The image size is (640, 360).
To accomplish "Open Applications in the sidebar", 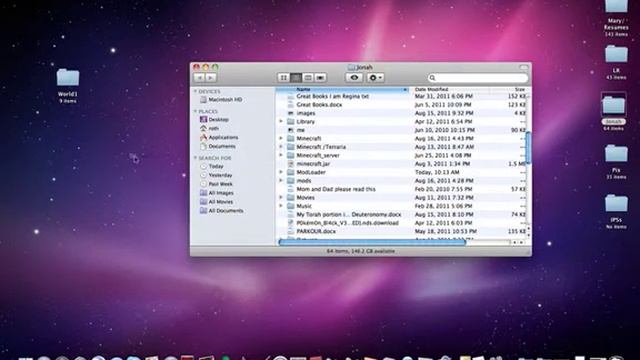I will 219,138.
